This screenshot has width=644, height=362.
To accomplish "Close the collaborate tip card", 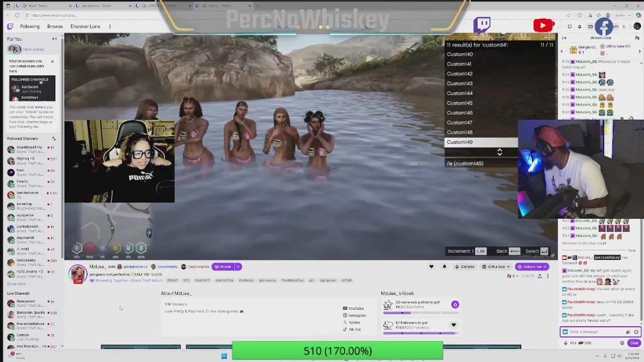I will click(x=52, y=61).
